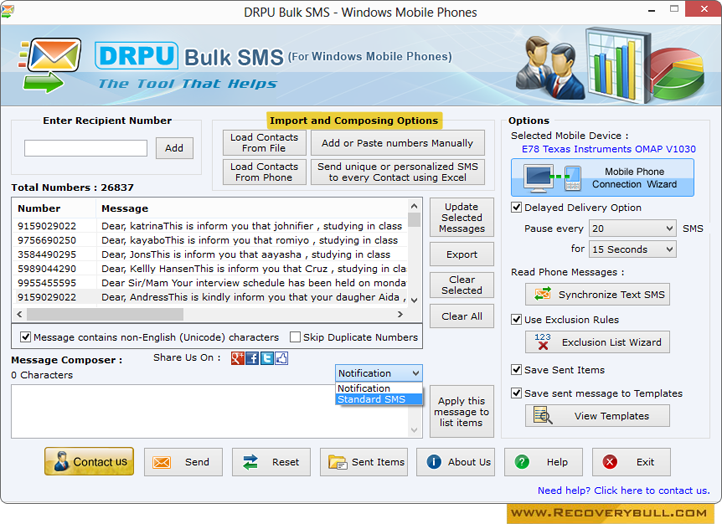Viewport: 722px width, 524px height.
Task: Open the Pause every 20 SMS dropdown
Action: pos(633,228)
